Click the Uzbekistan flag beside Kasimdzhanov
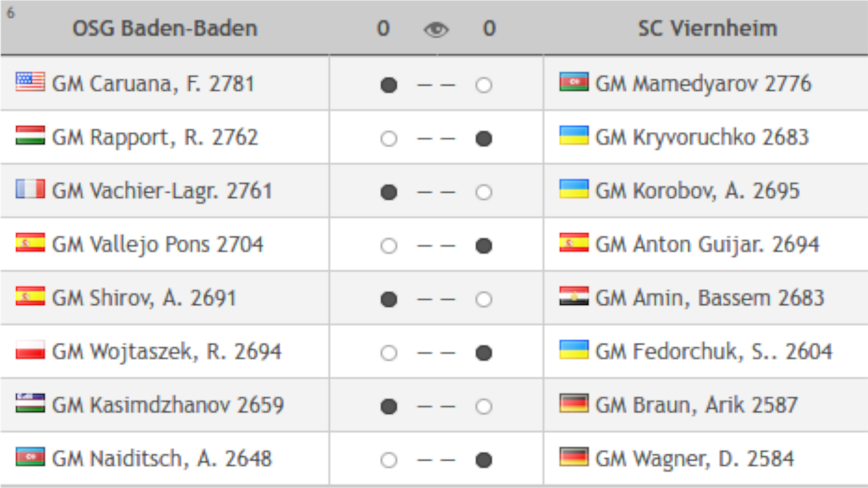This screenshot has width=868, height=488. click(x=30, y=403)
